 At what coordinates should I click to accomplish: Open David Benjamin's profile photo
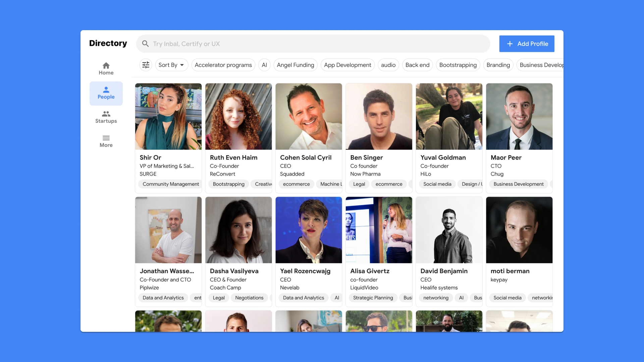(449, 230)
